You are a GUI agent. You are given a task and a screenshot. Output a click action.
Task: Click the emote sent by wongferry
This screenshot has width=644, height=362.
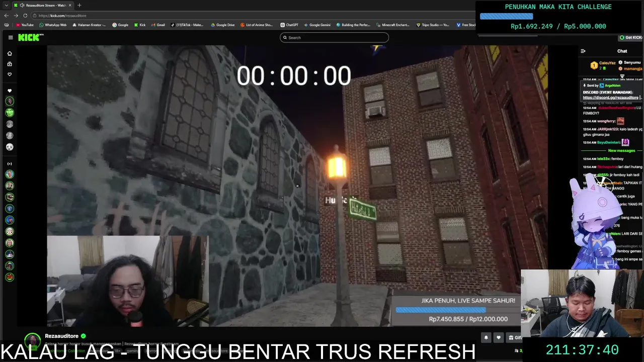[x=620, y=121]
